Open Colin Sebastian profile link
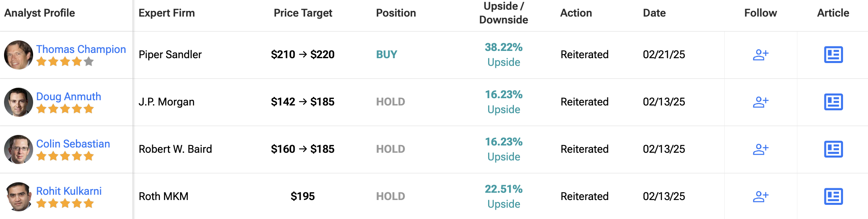868x219 pixels. (x=73, y=144)
